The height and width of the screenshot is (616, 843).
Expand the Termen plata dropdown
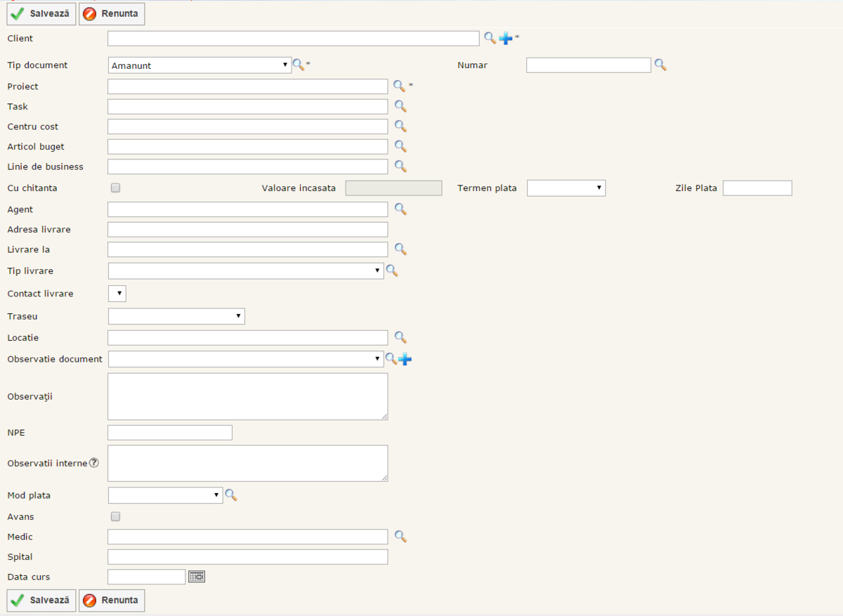pos(566,188)
